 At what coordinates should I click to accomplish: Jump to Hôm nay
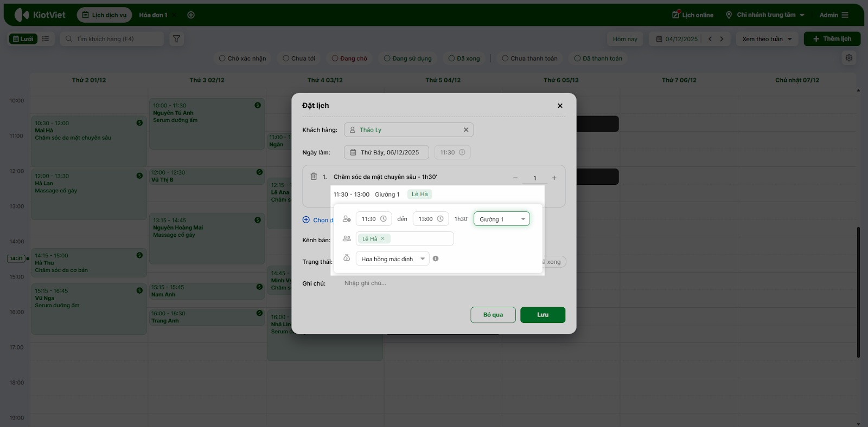coord(625,39)
